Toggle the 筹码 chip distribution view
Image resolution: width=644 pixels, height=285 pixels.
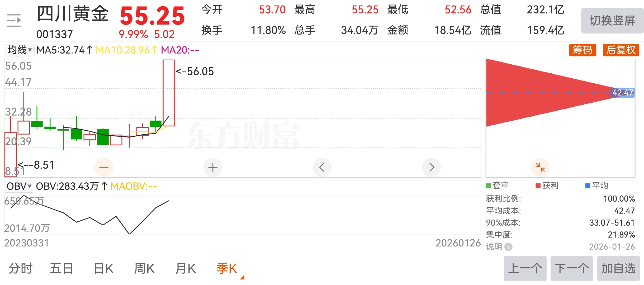point(583,50)
